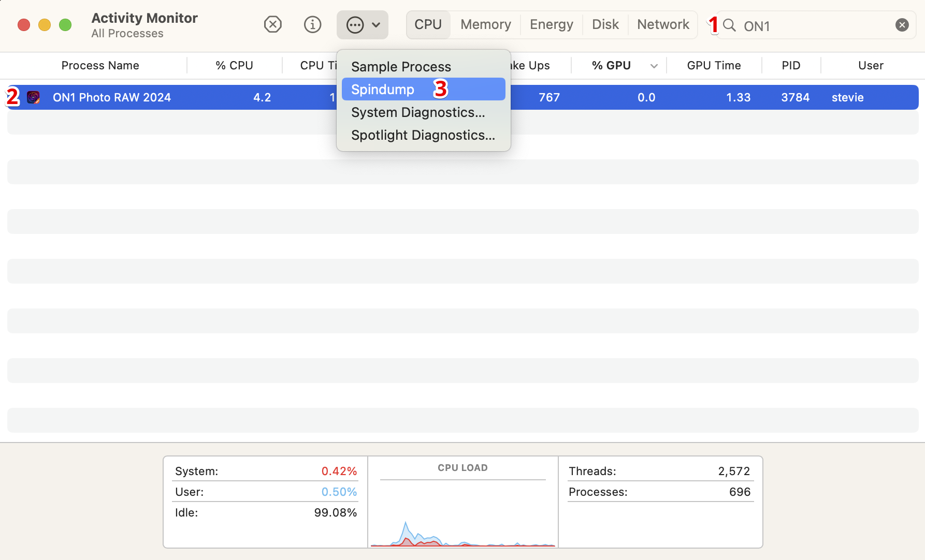Viewport: 925px width, 560px height.
Task: Click the user name stevie
Action: point(847,97)
